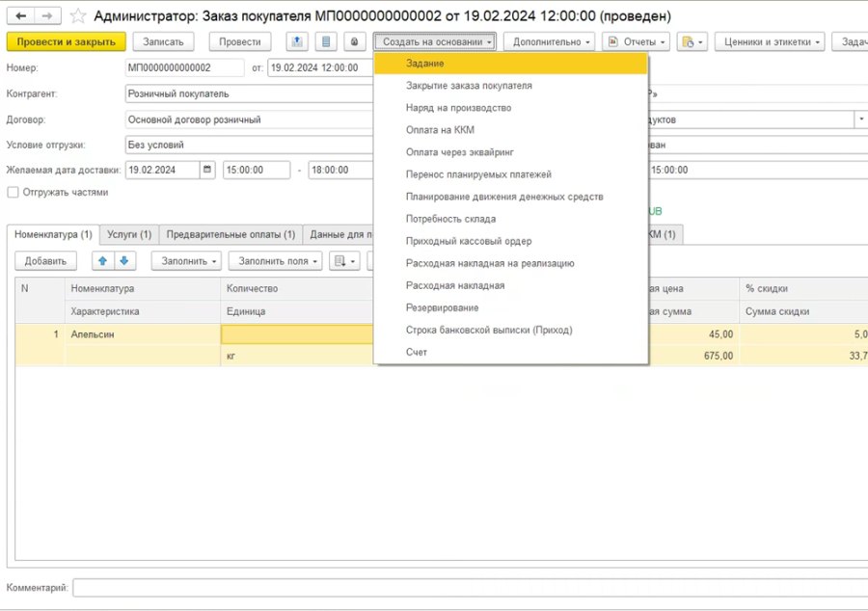Select "Задание" menu item
Viewport: 868px width, 611px height.
click(x=511, y=64)
